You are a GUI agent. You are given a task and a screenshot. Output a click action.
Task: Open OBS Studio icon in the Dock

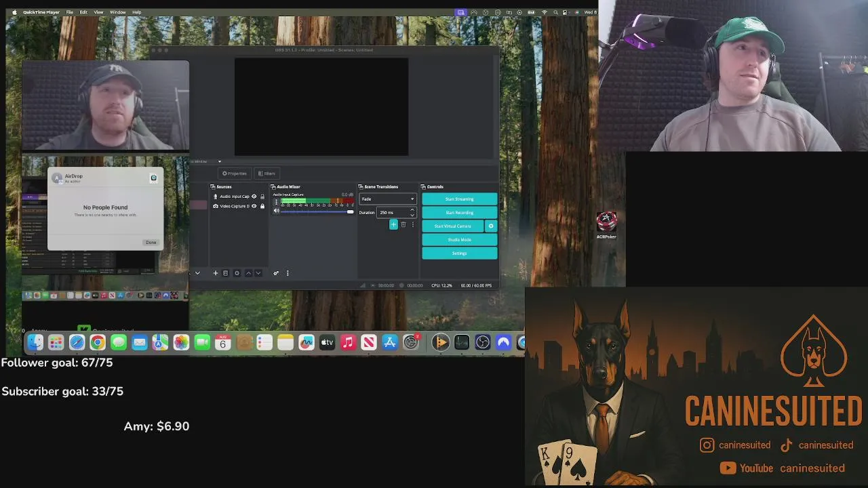tap(482, 343)
